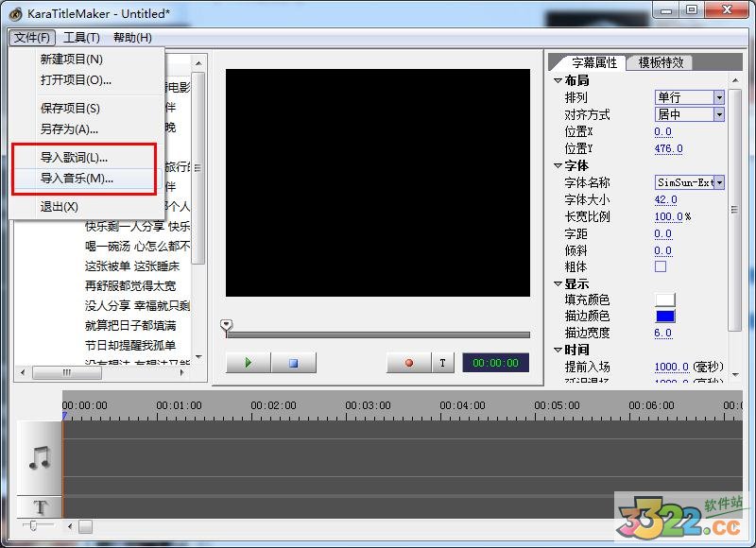The width and height of the screenshot is (756, 548).
Task: Toggle the 粗体 bold checkbox
Action: 661,266
